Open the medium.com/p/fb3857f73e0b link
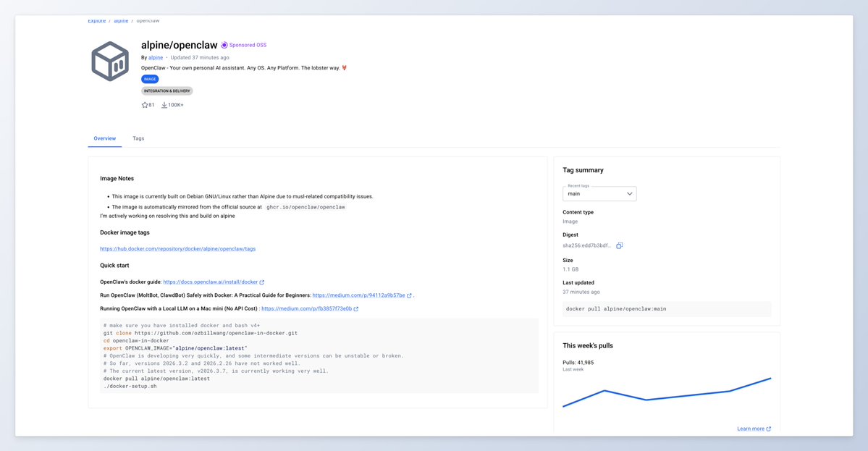 (x=307, y=309)
